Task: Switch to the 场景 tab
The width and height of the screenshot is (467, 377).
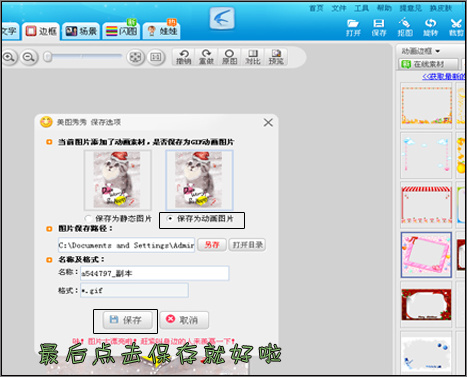Action: point(81,32)
